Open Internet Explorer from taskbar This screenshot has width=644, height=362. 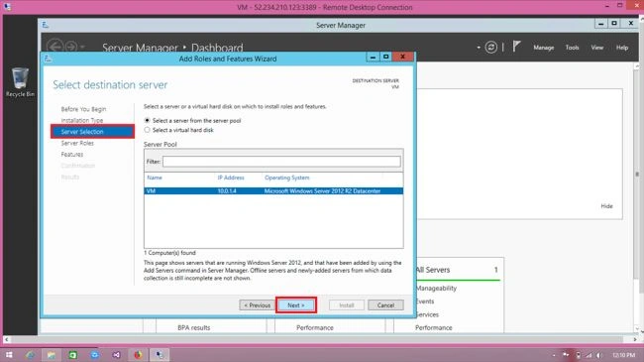(x=30, y=355)
